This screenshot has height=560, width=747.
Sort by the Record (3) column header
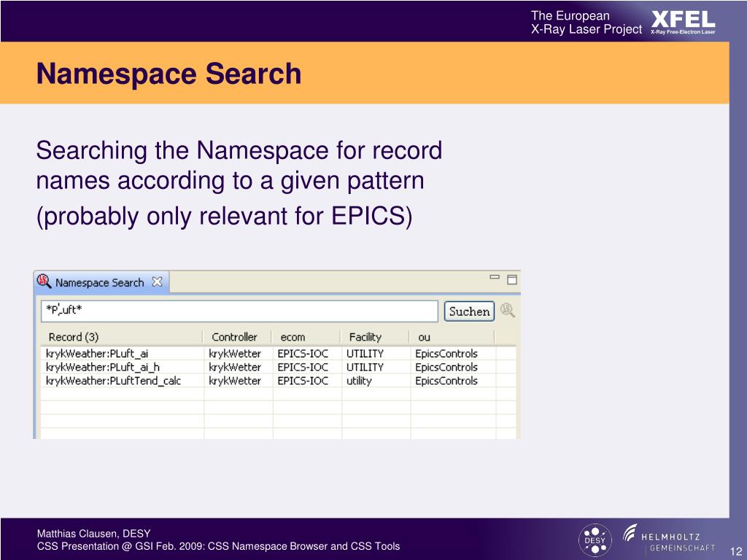point(122,337)
